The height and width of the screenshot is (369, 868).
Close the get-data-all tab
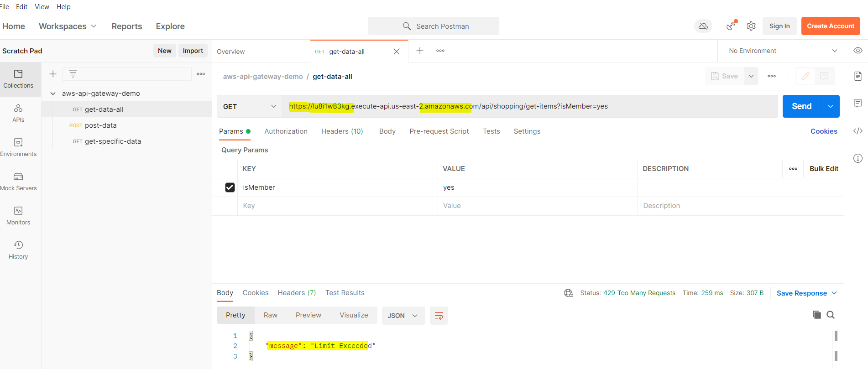397,52
